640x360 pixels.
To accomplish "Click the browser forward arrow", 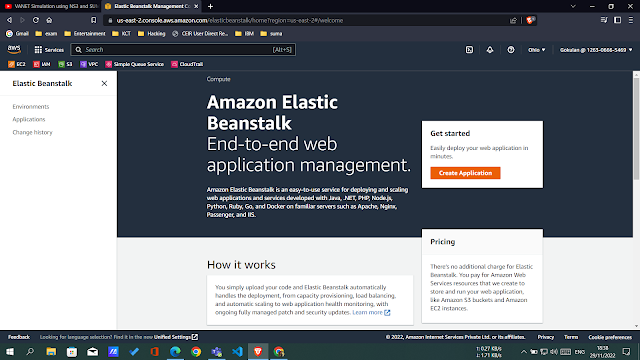I will click(22, 20).
